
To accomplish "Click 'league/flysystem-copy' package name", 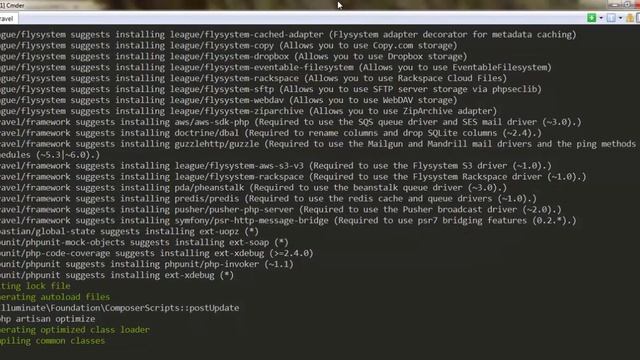I will (222, 46).
